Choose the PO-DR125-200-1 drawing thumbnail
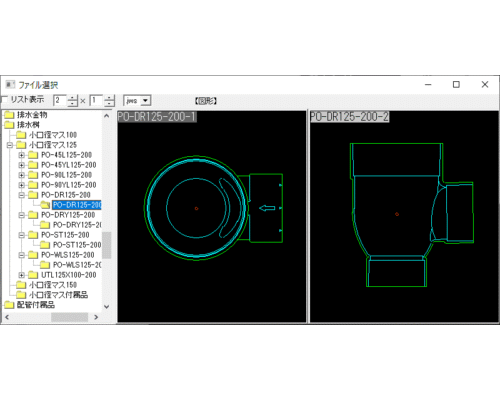The image size is (500, 400). 212,217
